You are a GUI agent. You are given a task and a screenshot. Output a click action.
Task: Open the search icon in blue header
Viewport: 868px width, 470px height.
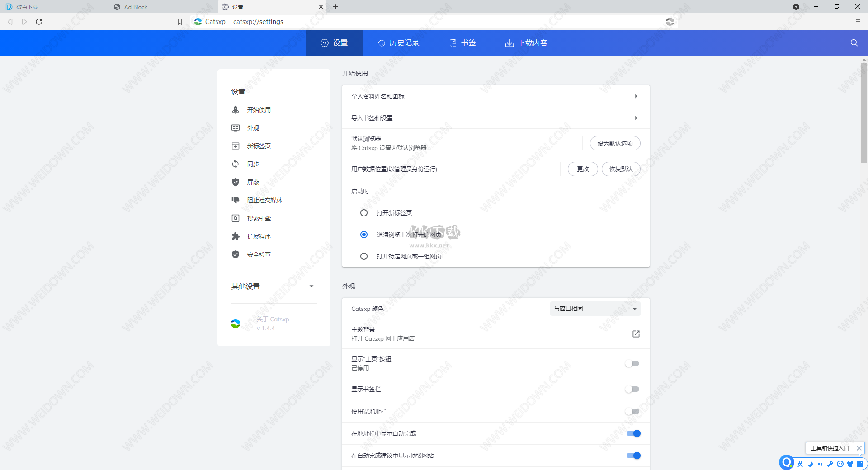point(853,42)
